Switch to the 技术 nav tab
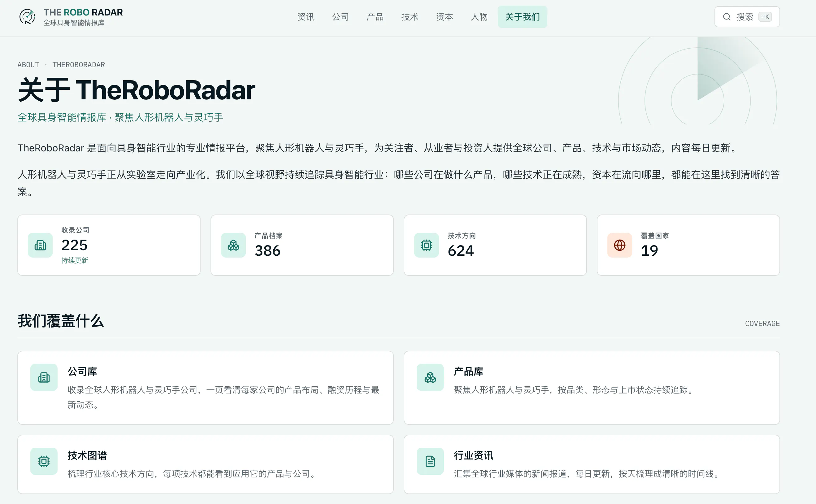This screenshot has width=816, height=504. 410,17
